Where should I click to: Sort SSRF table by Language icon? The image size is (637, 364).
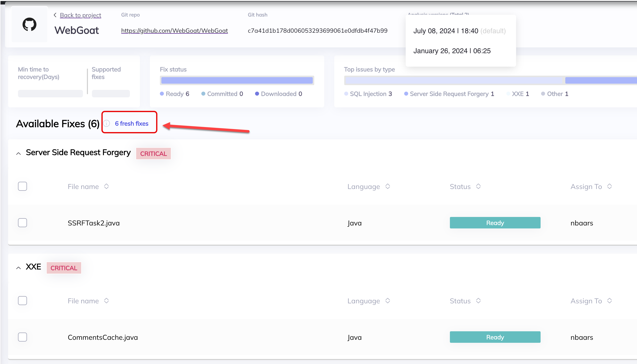coord(388,186)
